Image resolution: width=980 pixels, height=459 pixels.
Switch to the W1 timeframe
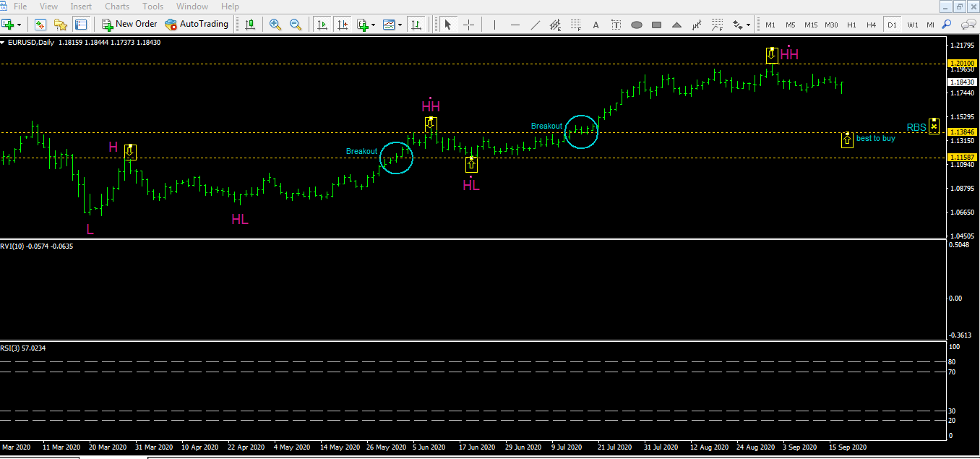[913, 25]
